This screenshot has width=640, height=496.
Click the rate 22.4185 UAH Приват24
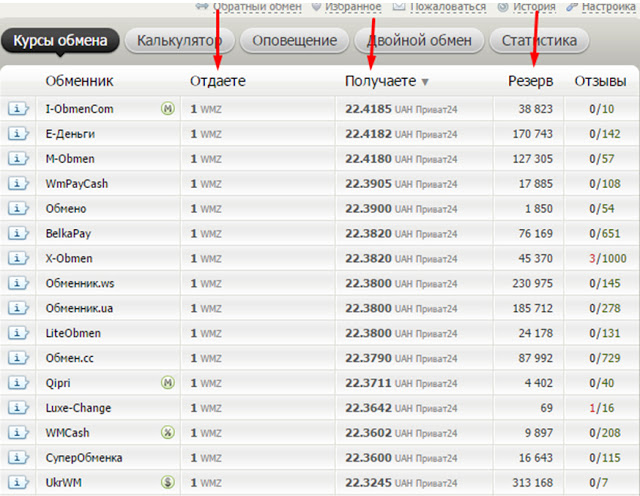click(401, 109)
